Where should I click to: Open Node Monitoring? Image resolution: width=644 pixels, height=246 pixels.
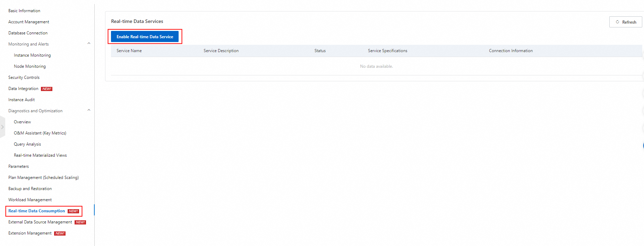coord(30,66)
